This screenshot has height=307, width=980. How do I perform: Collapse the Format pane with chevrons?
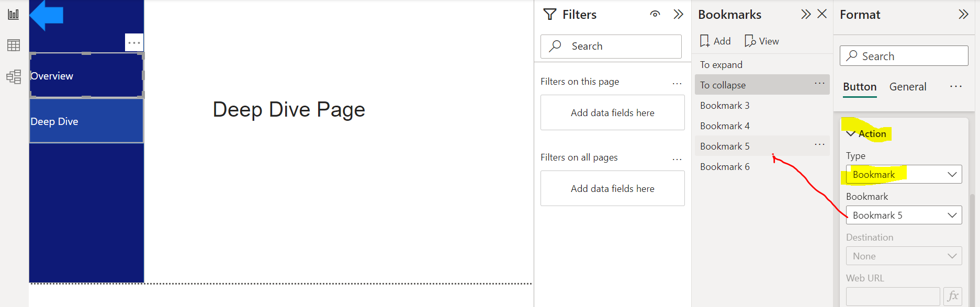(x=963, y=14)
